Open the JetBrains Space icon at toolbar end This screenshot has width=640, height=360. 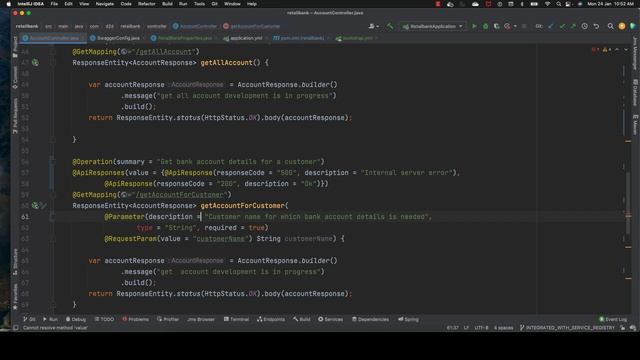(633, 26)
